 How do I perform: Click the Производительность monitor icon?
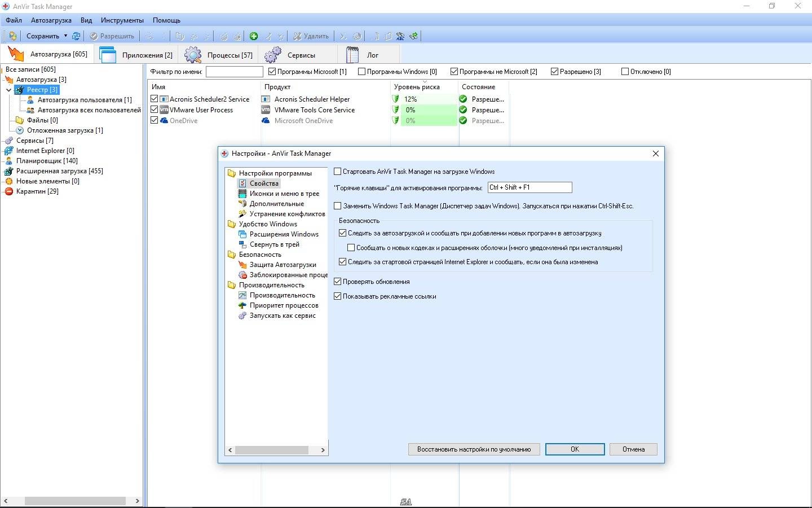point(242,295)
